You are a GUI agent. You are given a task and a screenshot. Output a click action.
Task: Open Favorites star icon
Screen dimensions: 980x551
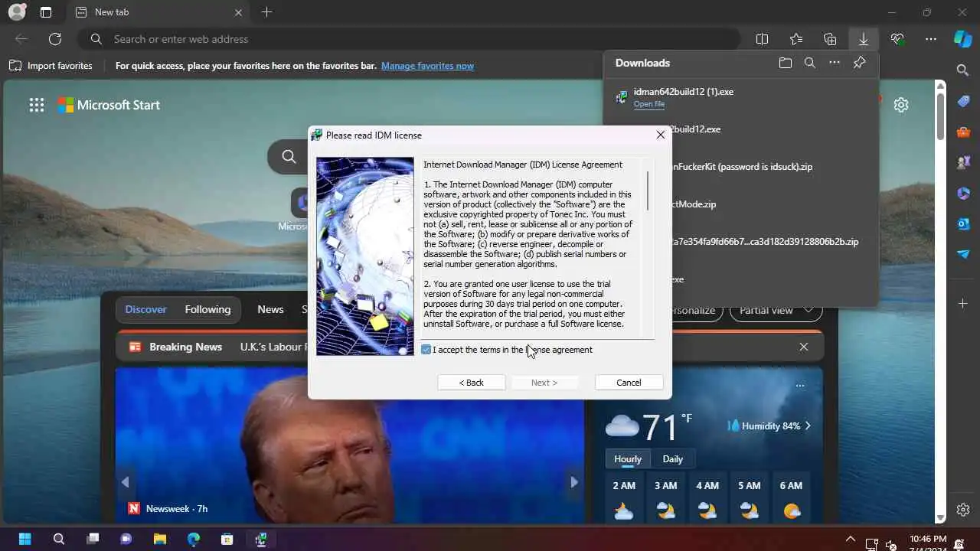pos(796,39)
